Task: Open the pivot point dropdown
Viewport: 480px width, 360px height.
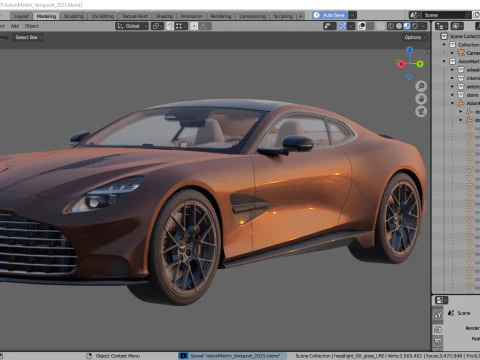Action: click(157, 26)
